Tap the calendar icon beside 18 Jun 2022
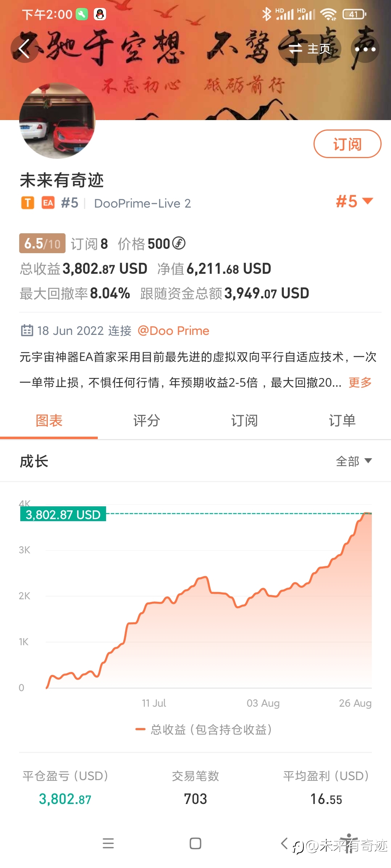Screen dimensions: 391x868 27,330
